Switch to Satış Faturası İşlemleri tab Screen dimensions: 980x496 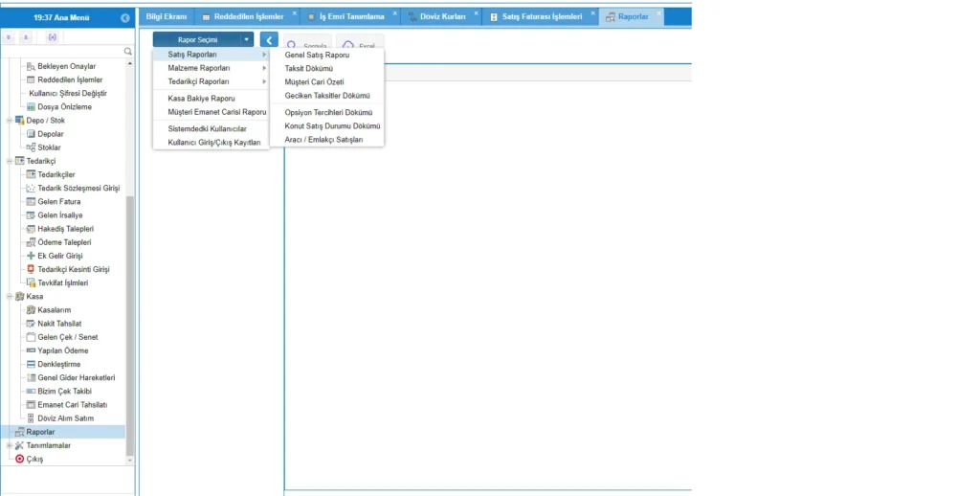541,16
